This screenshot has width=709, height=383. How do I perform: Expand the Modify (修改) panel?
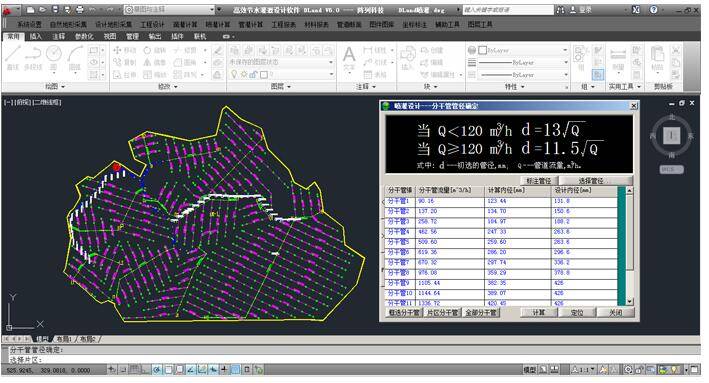pos(167,86)
